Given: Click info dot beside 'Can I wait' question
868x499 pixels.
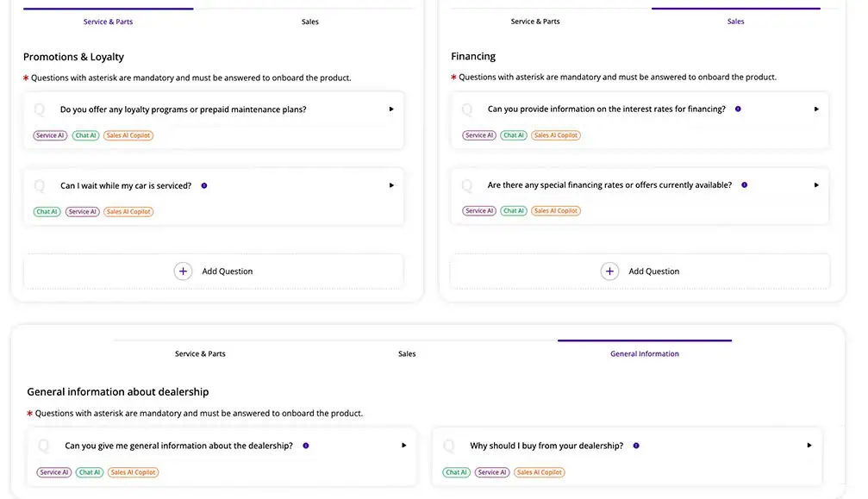Looking at the screenshot, I should click(x=203, y=185).
